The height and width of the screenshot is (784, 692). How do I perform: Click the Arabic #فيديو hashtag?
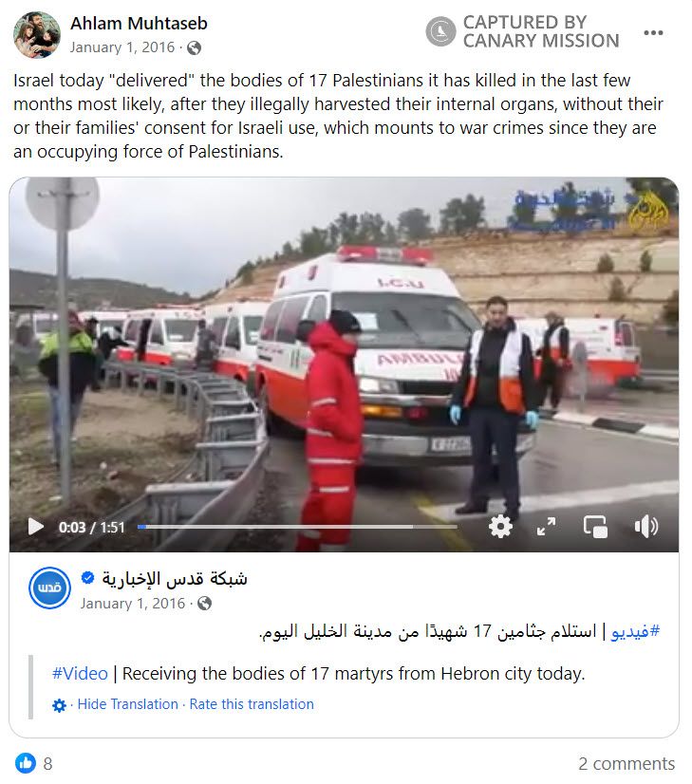(x=635, y=631)
